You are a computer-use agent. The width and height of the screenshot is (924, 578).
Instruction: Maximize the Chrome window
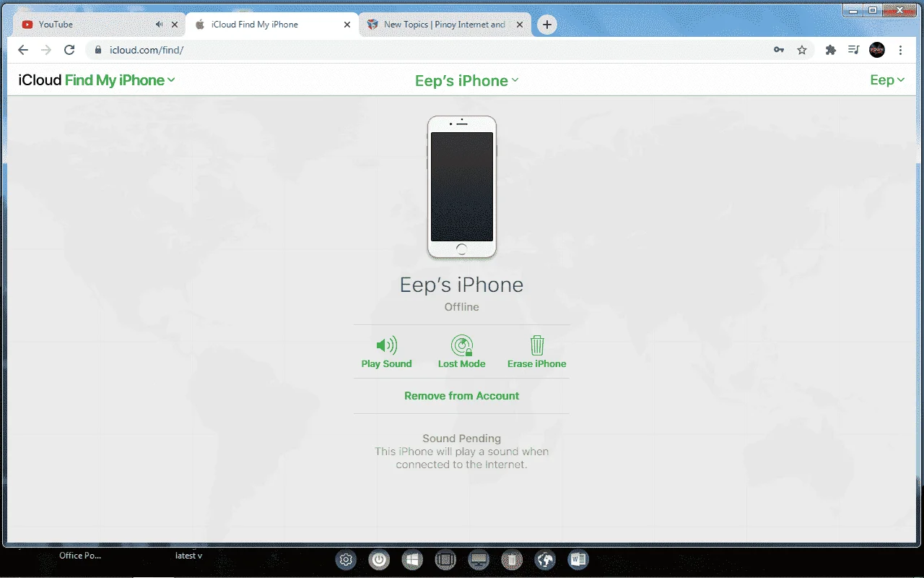click(x=872, y=10)
